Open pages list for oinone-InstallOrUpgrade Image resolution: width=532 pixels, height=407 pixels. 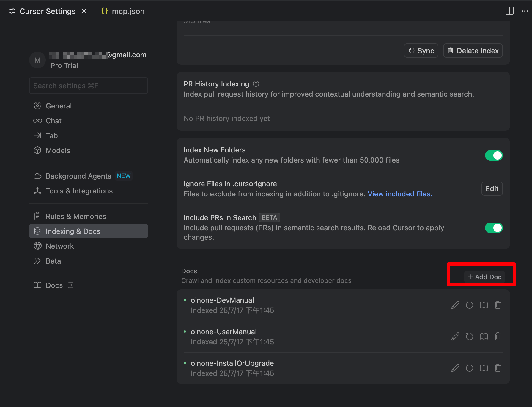(484, 368)
